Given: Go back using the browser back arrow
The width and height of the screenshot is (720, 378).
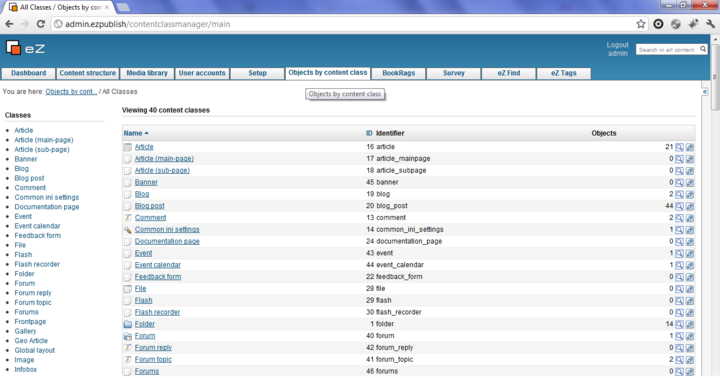Looking at the screenshot, I should [x=10, y=24].
